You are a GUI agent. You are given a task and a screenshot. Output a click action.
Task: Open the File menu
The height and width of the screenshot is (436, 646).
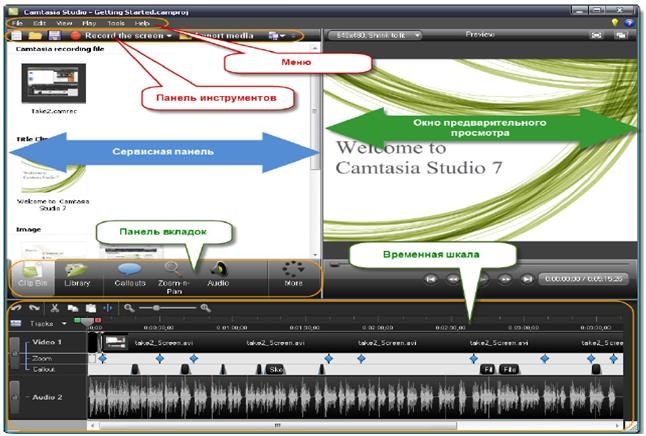[17, 23]
